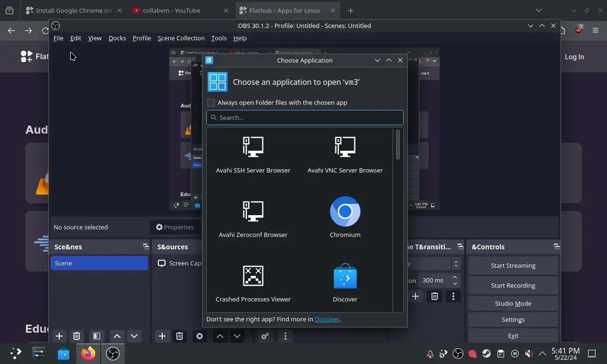Open OBS Settings button
607x364 pixels.
point(513,319)
